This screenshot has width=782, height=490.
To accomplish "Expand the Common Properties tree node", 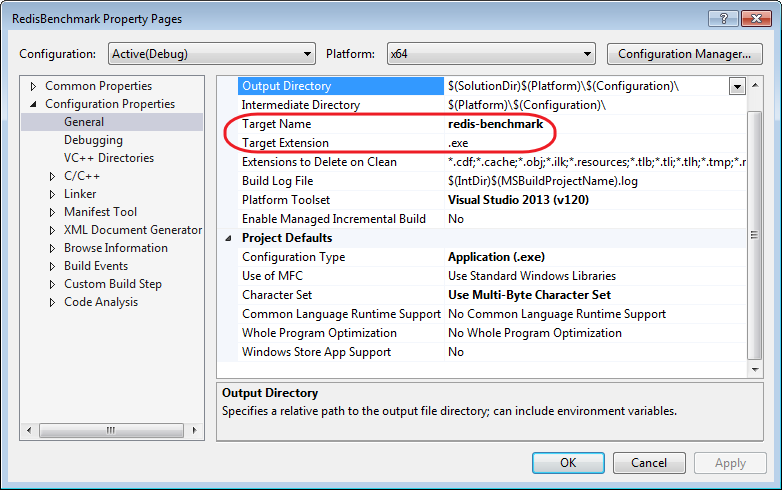I will click(x=34, y=86).
